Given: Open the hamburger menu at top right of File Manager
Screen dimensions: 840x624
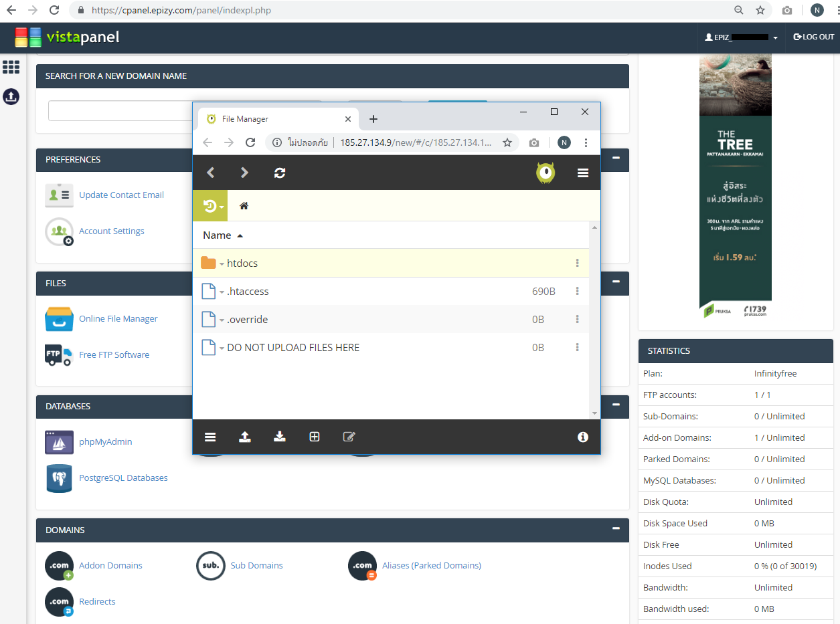Looking at the screenshot, I should [x=583, y=173].
